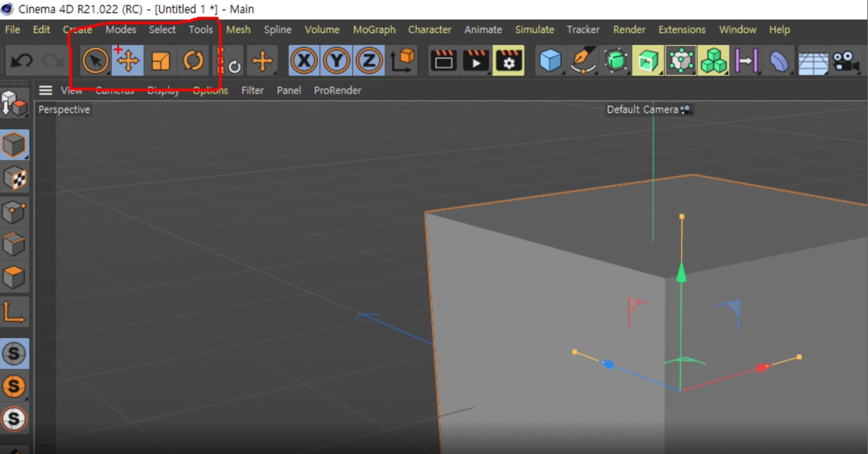Image resolution: width=868 pixels, height=454 pixels.
Task: Open the Simulate menu
Action: click(534, 30)
